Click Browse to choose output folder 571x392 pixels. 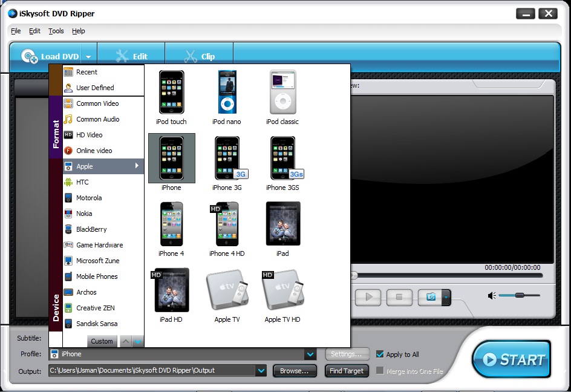coord(294,371)
